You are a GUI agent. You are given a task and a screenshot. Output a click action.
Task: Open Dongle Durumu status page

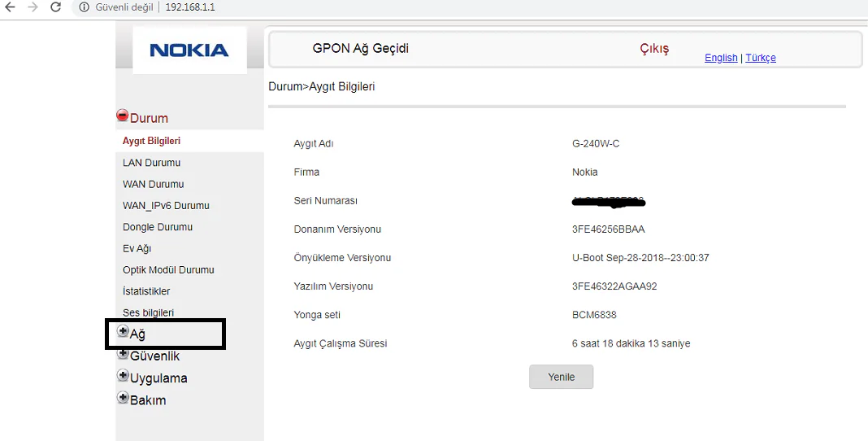click(x=158, y=227)
